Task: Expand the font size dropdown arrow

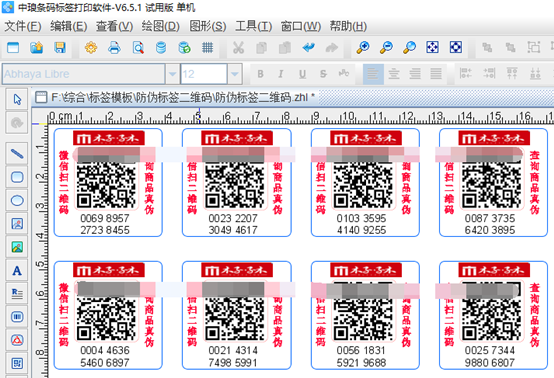Action: tap(235, 74)
